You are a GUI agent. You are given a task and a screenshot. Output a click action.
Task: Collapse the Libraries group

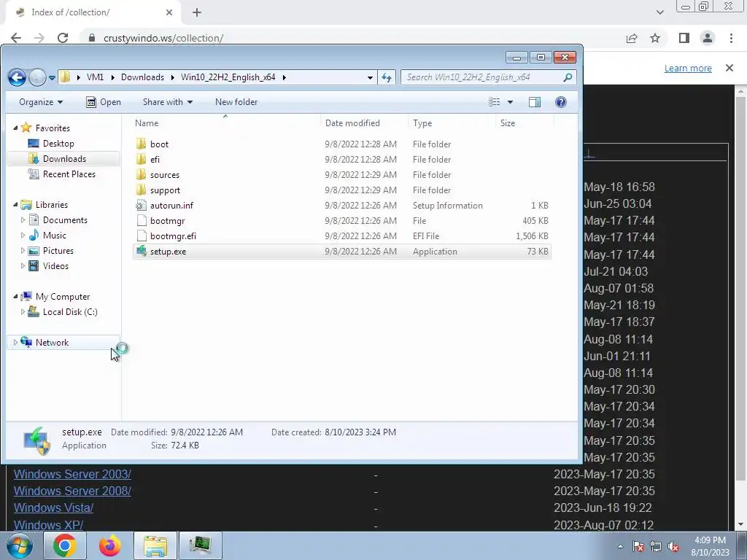(x=15, y=204)
